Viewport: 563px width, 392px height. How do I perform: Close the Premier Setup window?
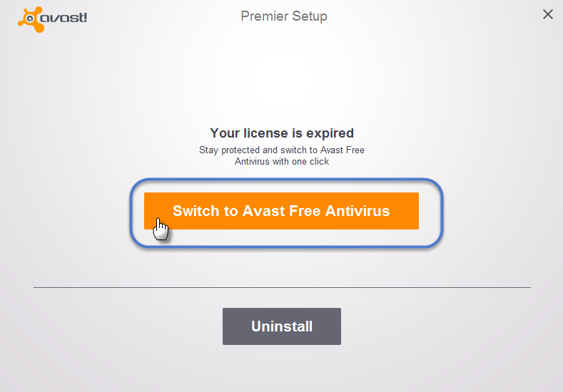tap(548, 14)
